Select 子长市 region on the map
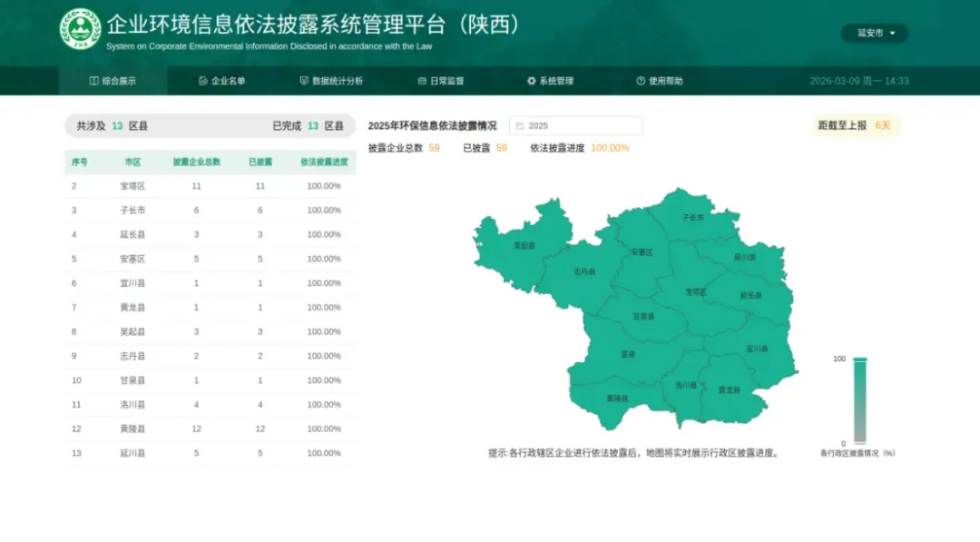The height and width of the screenshot is (542, 980). (693, 218)
